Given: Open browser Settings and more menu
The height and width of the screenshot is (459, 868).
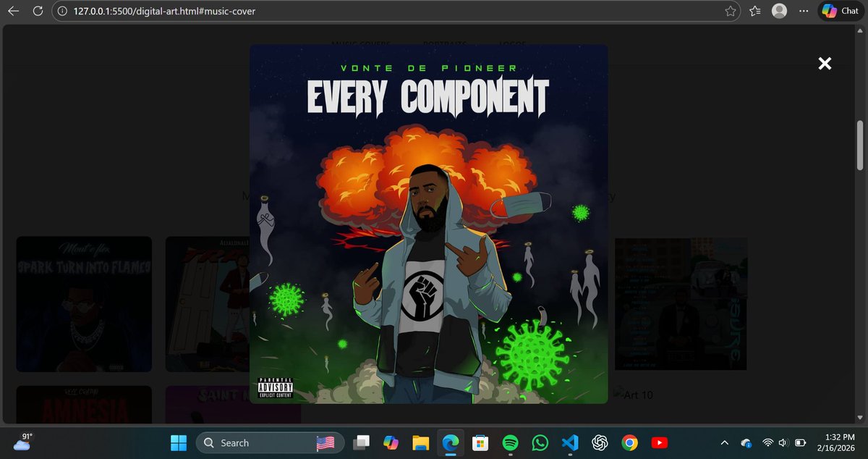Looking at the screenshot, I should [803, 12].
